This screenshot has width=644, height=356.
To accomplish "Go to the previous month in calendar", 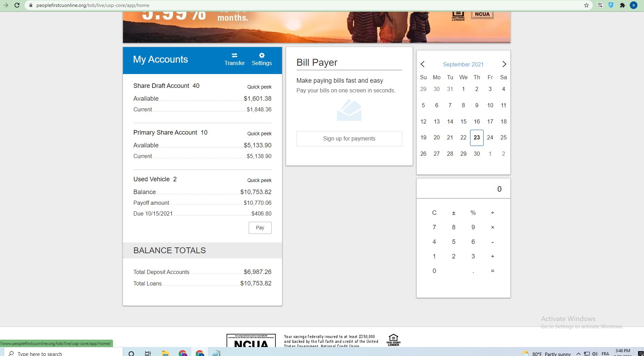I will [422, 64].
